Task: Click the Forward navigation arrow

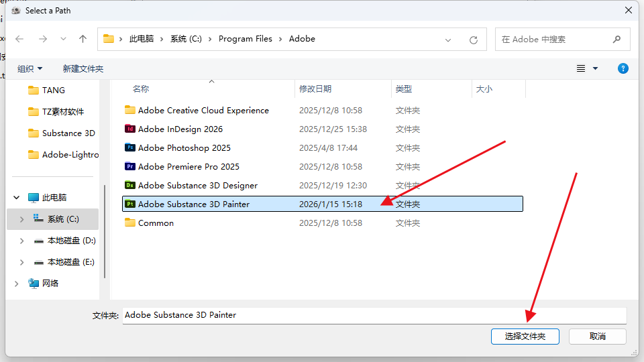Action: tap(43, 39)
